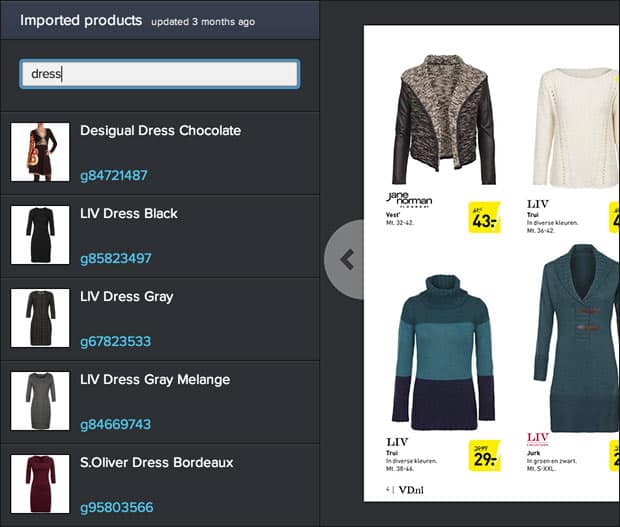
Task: Click the S.Oliver Dress Bordeaux title
Action: (156, 463)
